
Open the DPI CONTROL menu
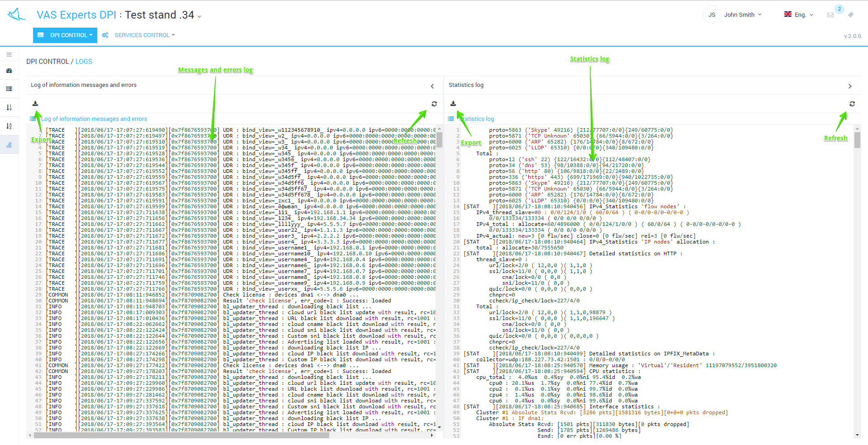point(65,35)
